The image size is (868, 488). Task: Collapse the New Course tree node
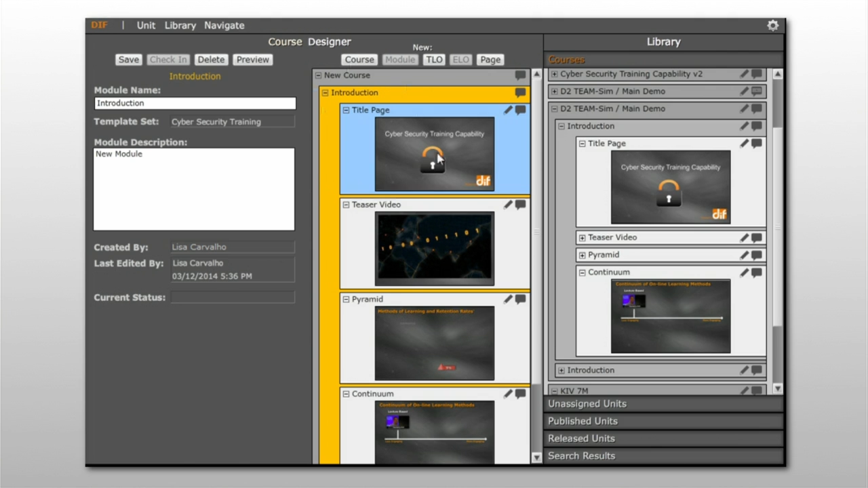(x=318, y=75)
